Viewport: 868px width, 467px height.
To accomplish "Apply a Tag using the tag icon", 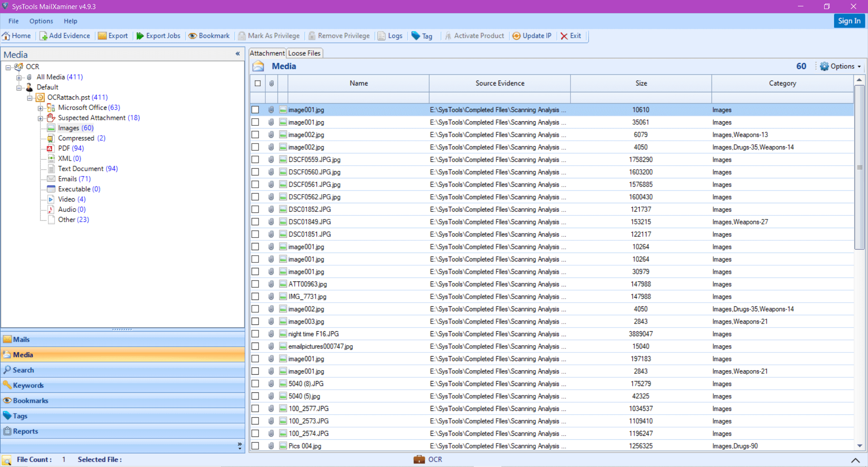I will [x=422, y=36].
